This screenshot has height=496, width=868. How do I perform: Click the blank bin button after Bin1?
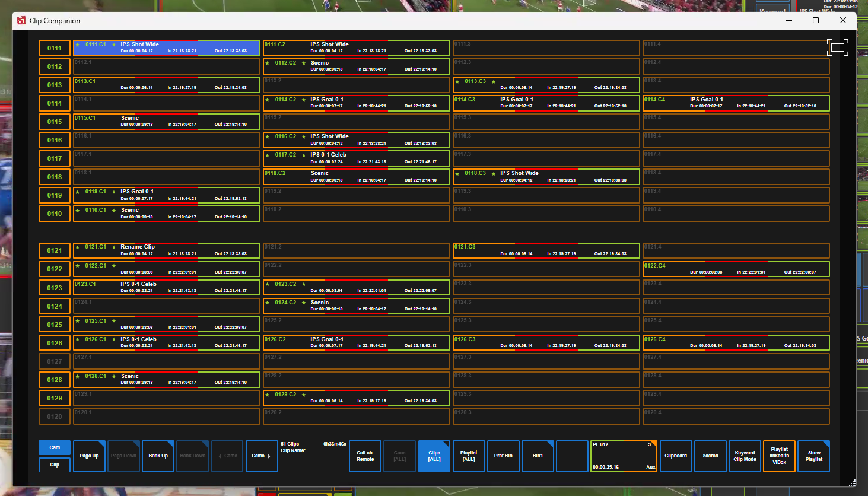point(573,456)
